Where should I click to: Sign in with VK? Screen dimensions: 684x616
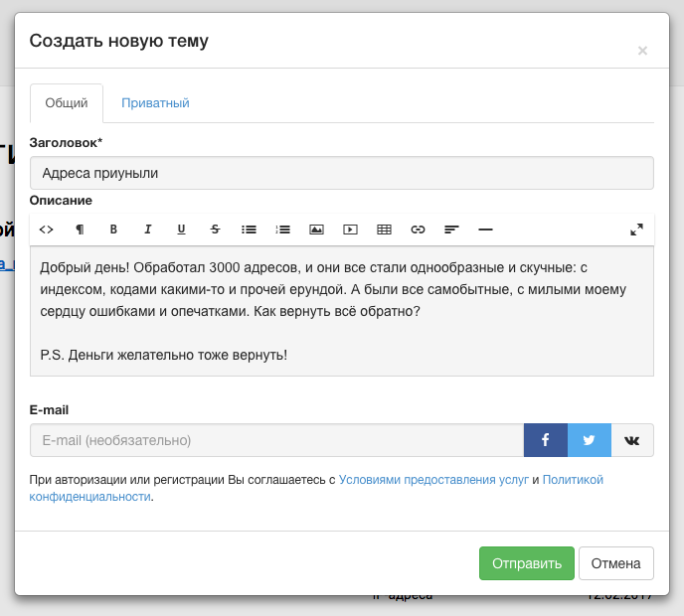pyautogui.click(x=632, y=440)
